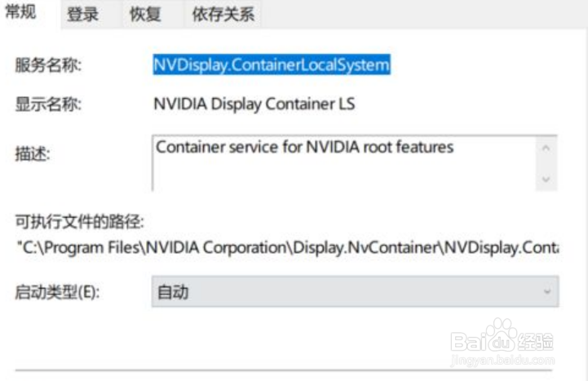Open the 登录 tab
Screen dimensions: 588x381
click(x=82, y=15)
